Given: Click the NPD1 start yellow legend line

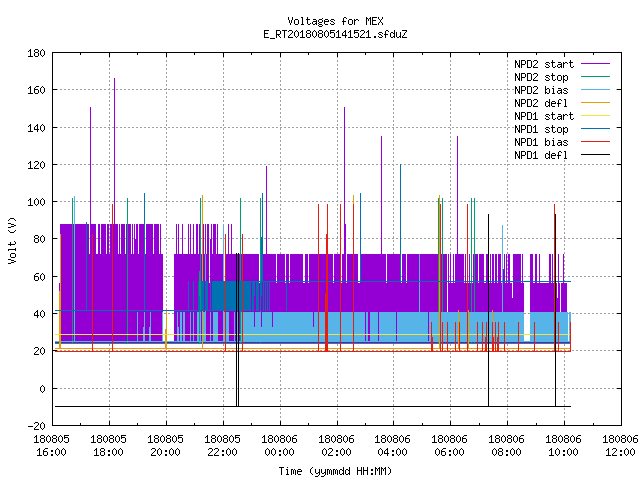Looking at the screenshot, I should click(595, 116).
